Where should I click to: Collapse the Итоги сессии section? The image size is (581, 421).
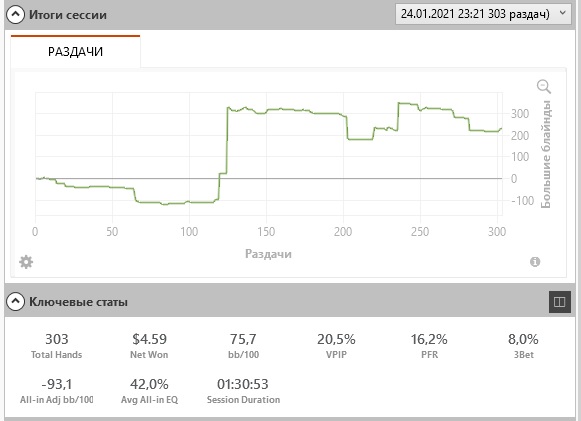[15, 15]
